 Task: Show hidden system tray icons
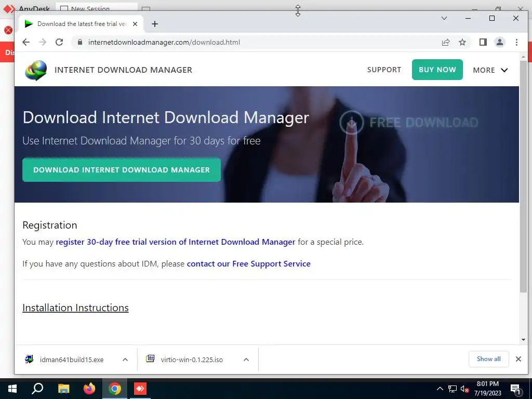click(x=440, y=389)
